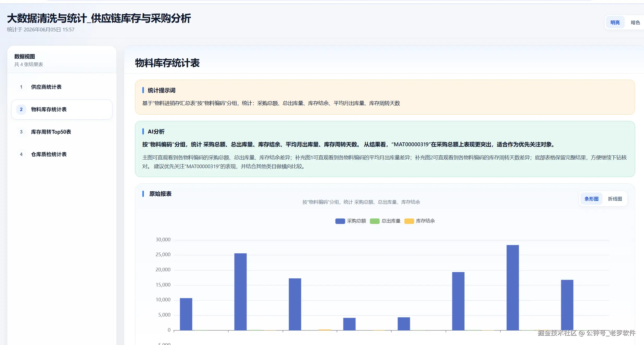644x345 pixels.
Task: Click the 5,000 y-axis label above zero
Action: tap(164, 315)
